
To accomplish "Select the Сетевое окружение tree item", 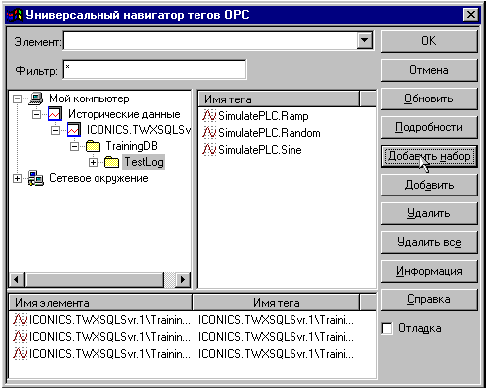I will click(x=99, y=178).
